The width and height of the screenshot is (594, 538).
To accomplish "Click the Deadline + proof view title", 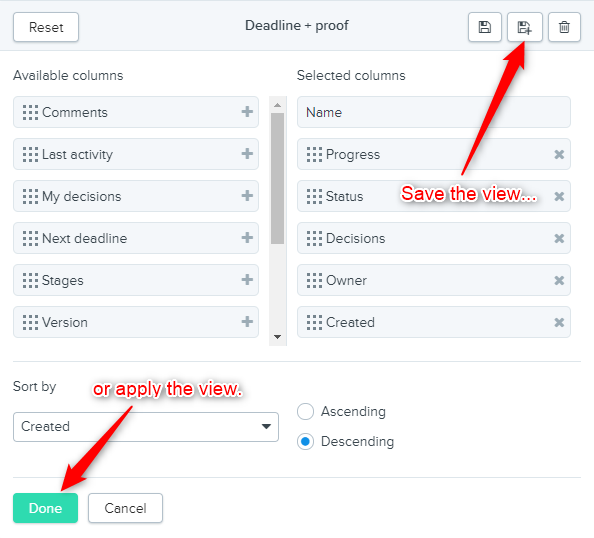I will point(297,25).
